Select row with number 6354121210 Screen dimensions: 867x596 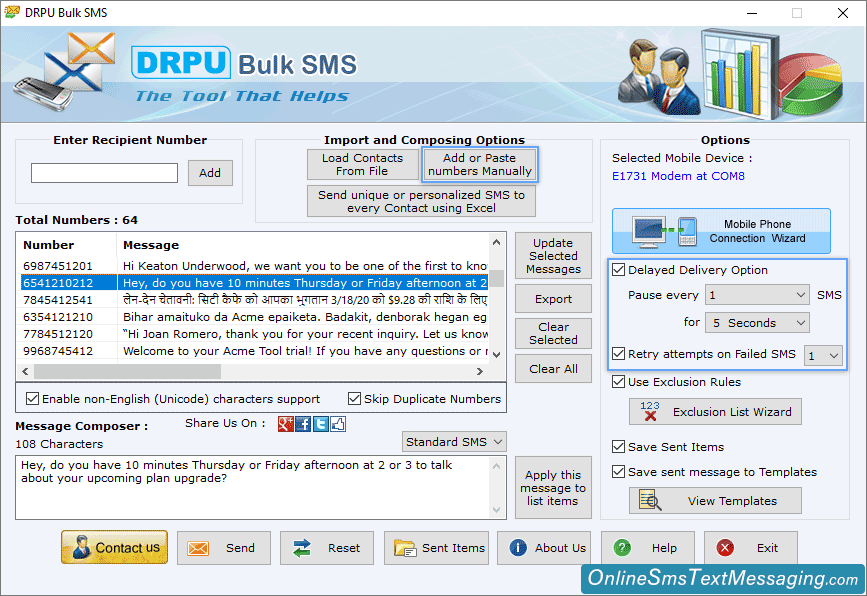pyautogui.click(x=255, y=317)
